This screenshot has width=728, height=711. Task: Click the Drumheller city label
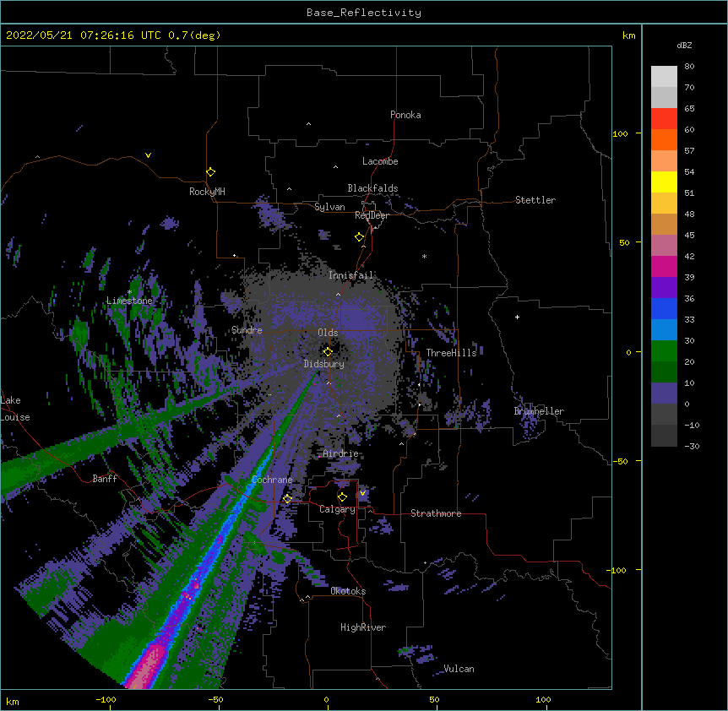[539, 411]
